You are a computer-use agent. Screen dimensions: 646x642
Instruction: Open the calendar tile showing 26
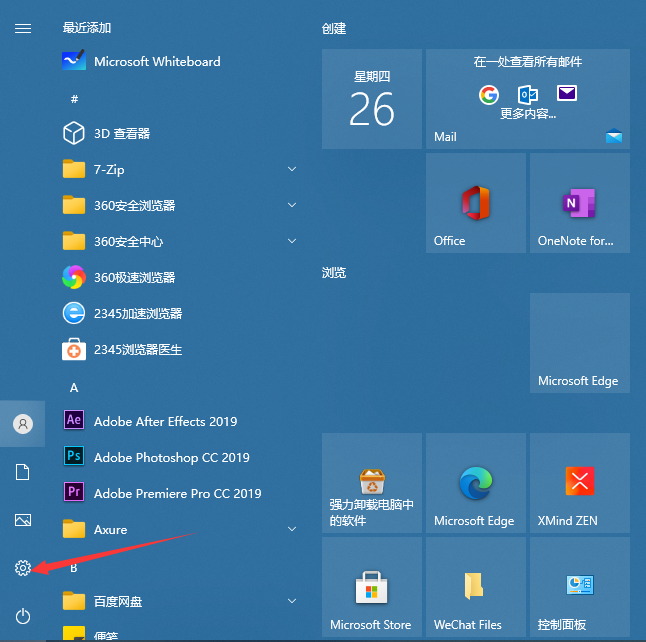point(372,99)
